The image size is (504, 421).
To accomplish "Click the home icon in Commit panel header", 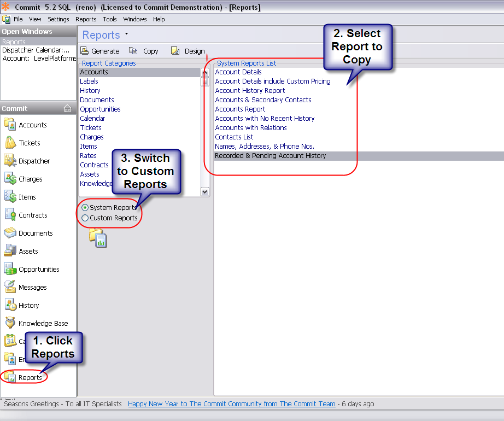I will coord(68,108).
